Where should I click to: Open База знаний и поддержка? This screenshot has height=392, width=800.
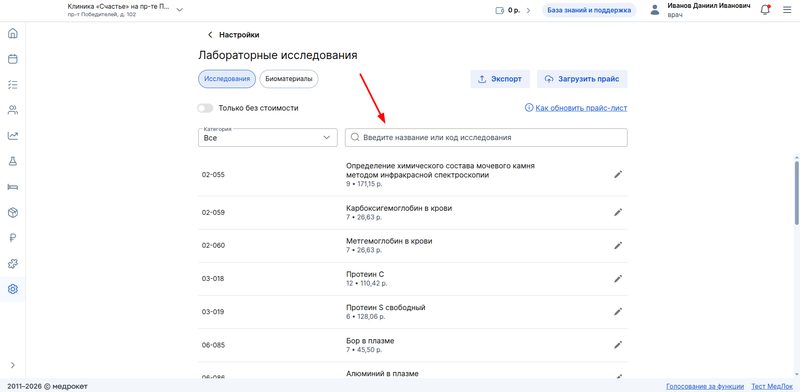point(589,10)
